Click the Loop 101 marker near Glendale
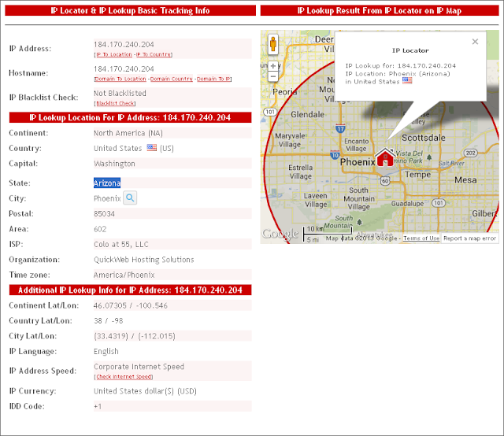 click(270, 112)
